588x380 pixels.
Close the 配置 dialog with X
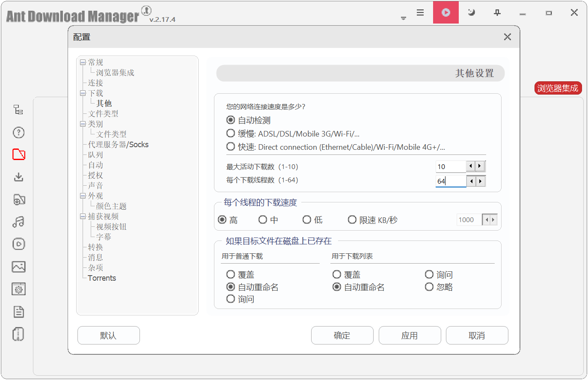pos(508,37)
